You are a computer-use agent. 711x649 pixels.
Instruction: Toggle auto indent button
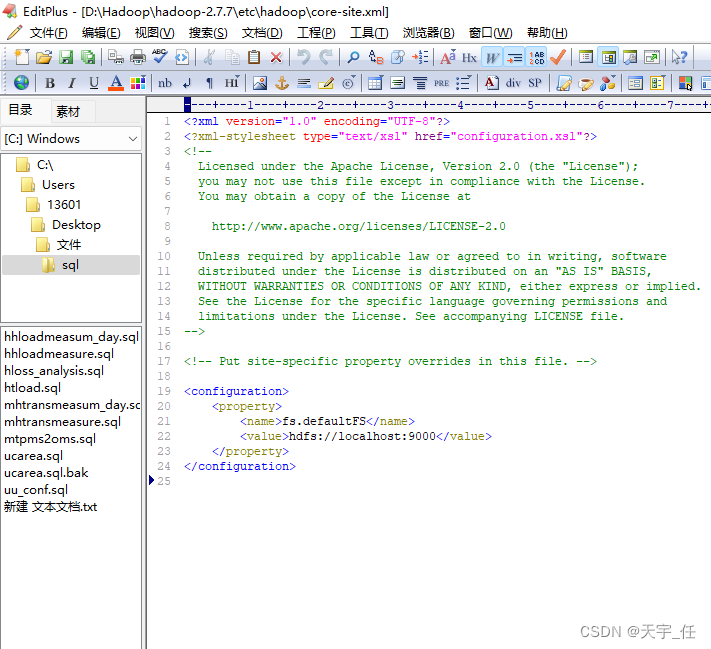coord(514,57)
